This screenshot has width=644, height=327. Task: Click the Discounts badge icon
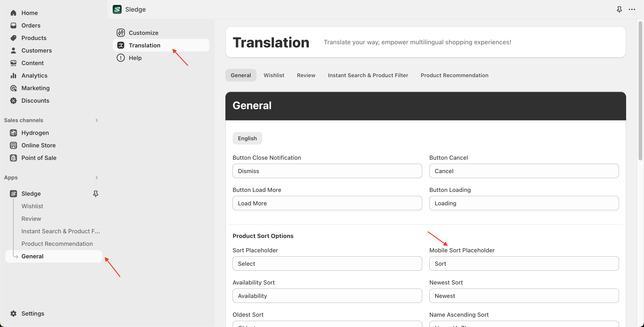pyautogui.click(x=13, y=100)
